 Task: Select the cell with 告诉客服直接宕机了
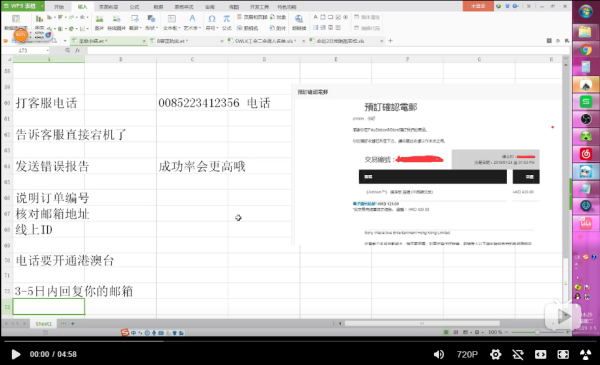49,134
